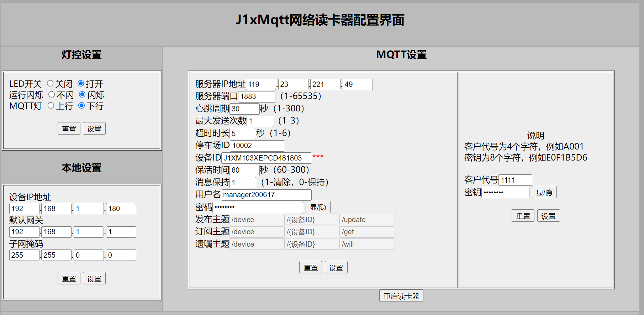This screenshot has height=315, width=644.
Task: Select 打开 radio for LED switch
Action: 81,83
